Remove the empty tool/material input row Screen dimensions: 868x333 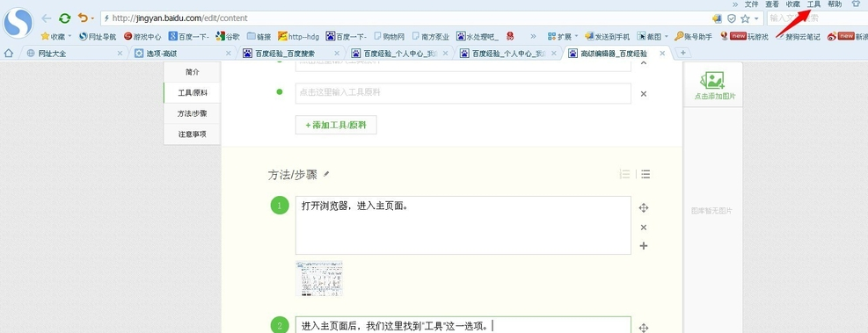pyautogui.click(x=643, y=93)
